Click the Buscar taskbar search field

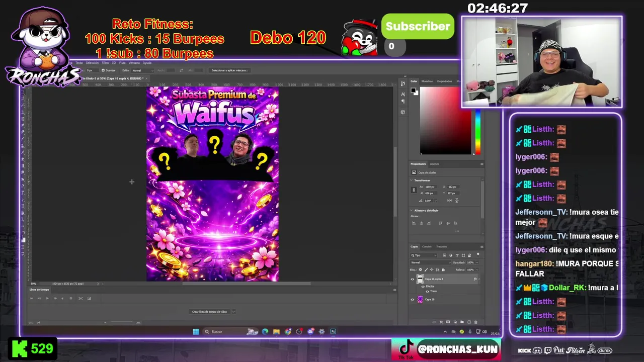(x=231, y=331)
